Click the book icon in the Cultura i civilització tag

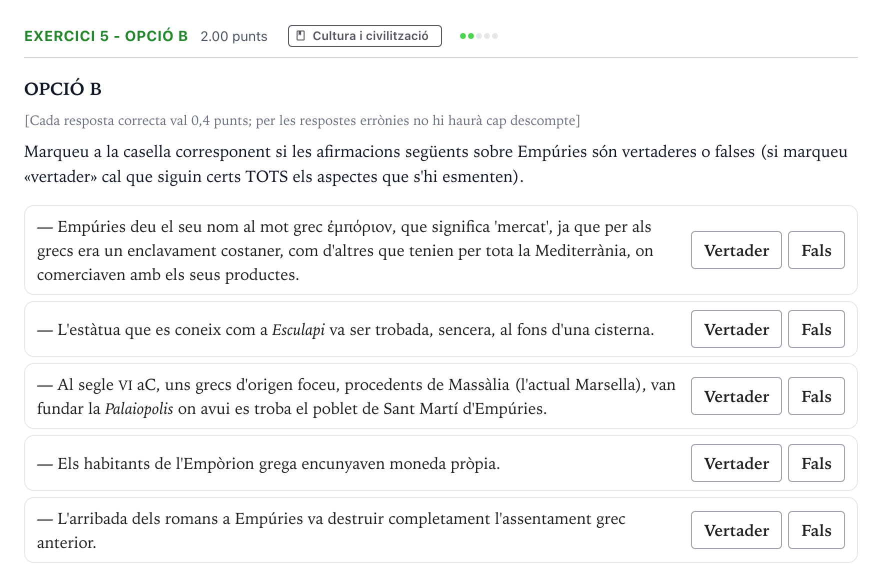pos(300,36)
